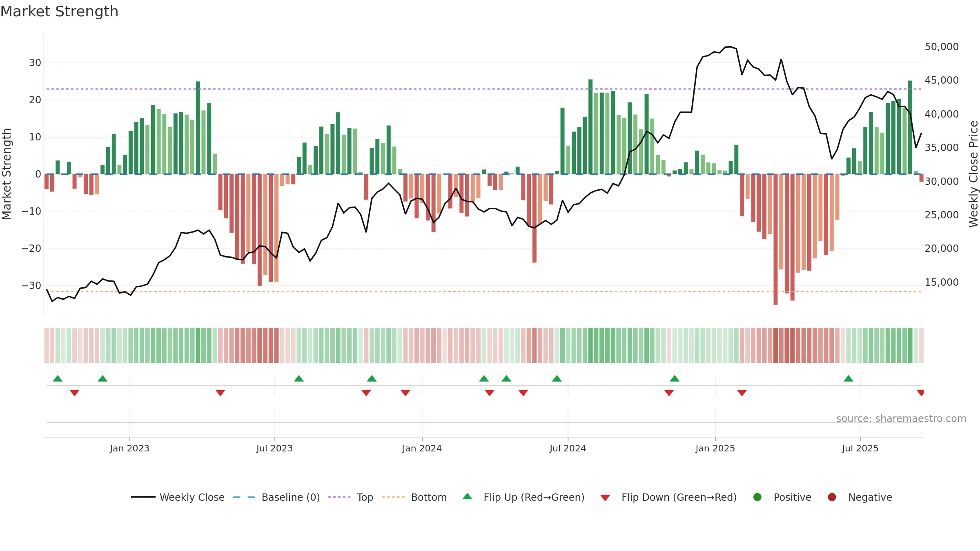The width and height of the screenshot is (980, 551).
Task: Click the 50,000 price axis label
Action: 942,47
